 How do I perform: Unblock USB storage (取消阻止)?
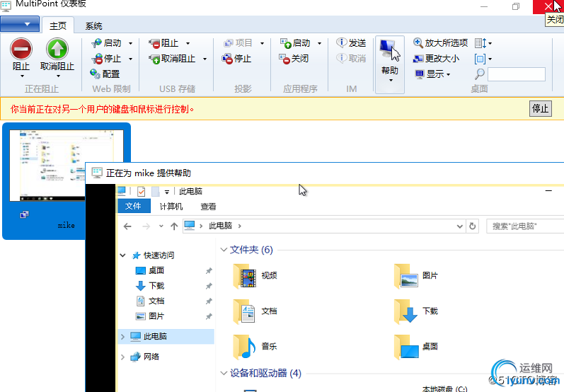172,59
